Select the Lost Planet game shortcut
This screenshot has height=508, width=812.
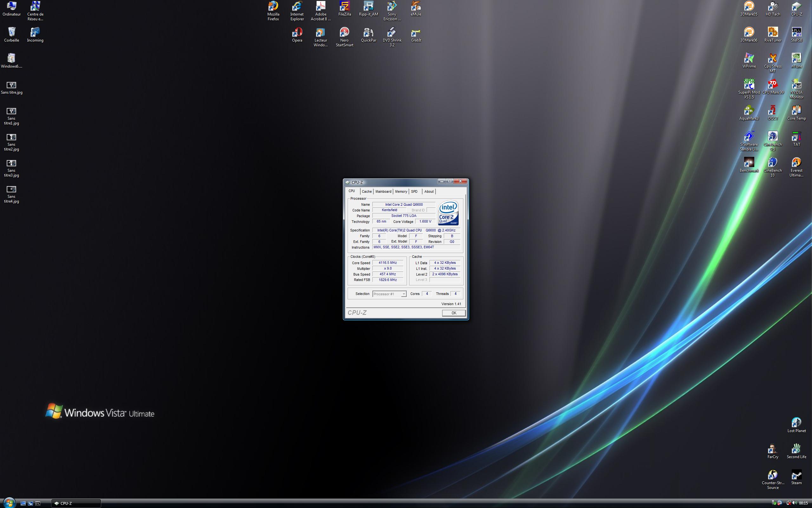click(x=796, y=425)
